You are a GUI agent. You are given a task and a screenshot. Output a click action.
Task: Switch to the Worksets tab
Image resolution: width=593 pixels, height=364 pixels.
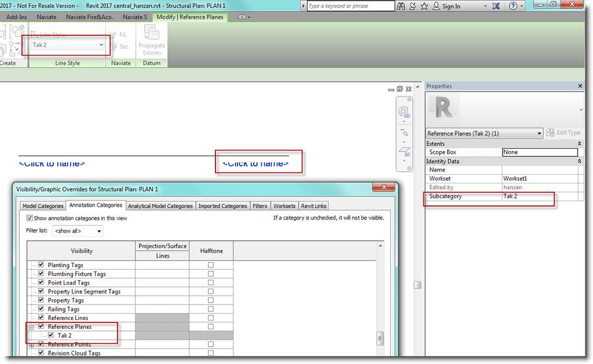(284, 206)
